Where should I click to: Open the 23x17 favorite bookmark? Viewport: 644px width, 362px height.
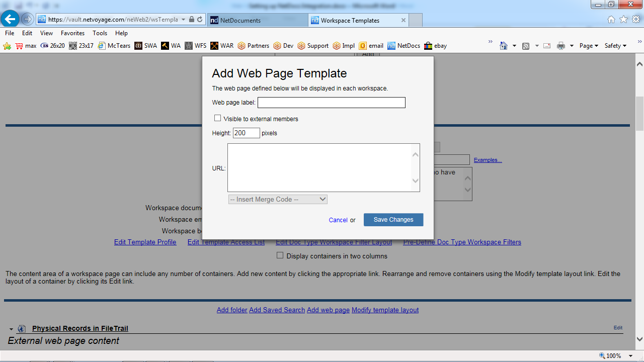coord(81,46)
